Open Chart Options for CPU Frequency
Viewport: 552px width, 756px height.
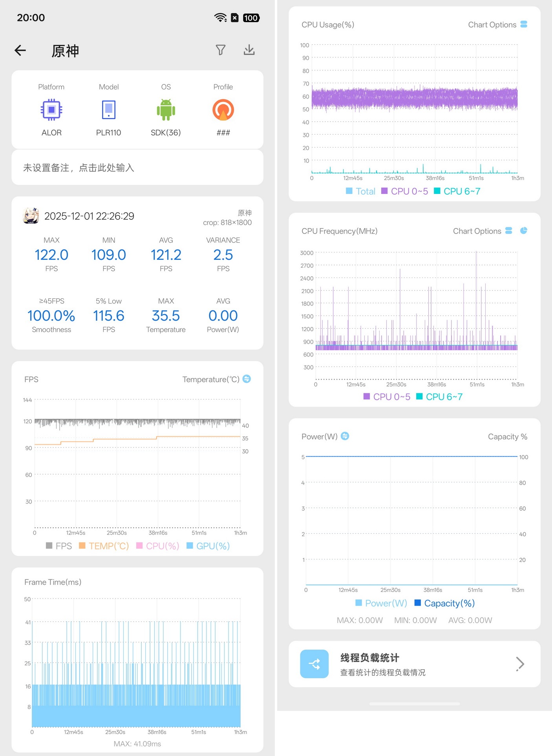[482, 231]
